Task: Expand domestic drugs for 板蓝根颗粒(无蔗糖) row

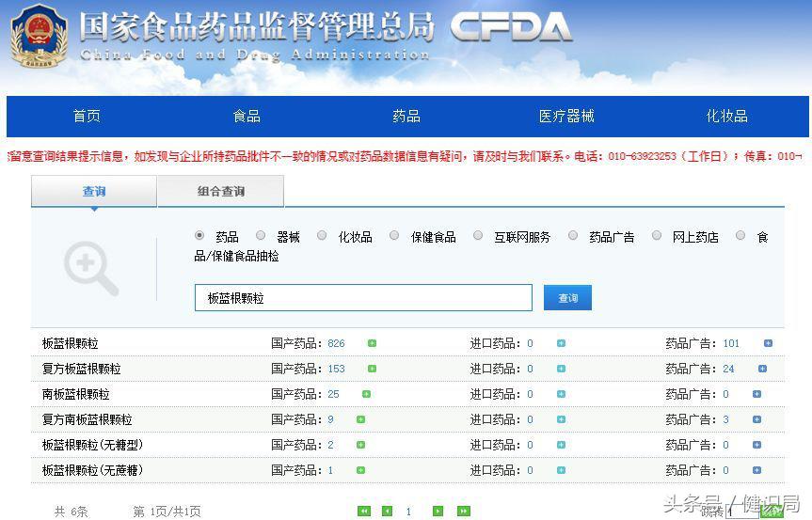Action: pyautogui.click(x=361, y=470)
